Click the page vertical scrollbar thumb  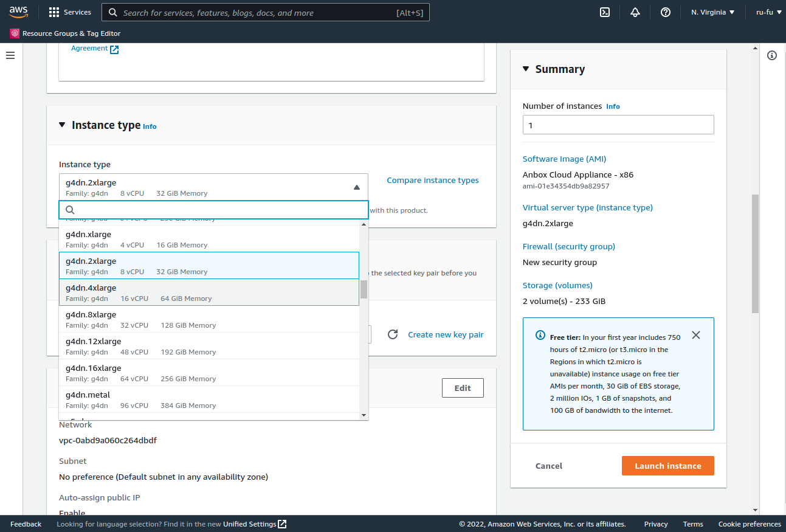point(755,254)
